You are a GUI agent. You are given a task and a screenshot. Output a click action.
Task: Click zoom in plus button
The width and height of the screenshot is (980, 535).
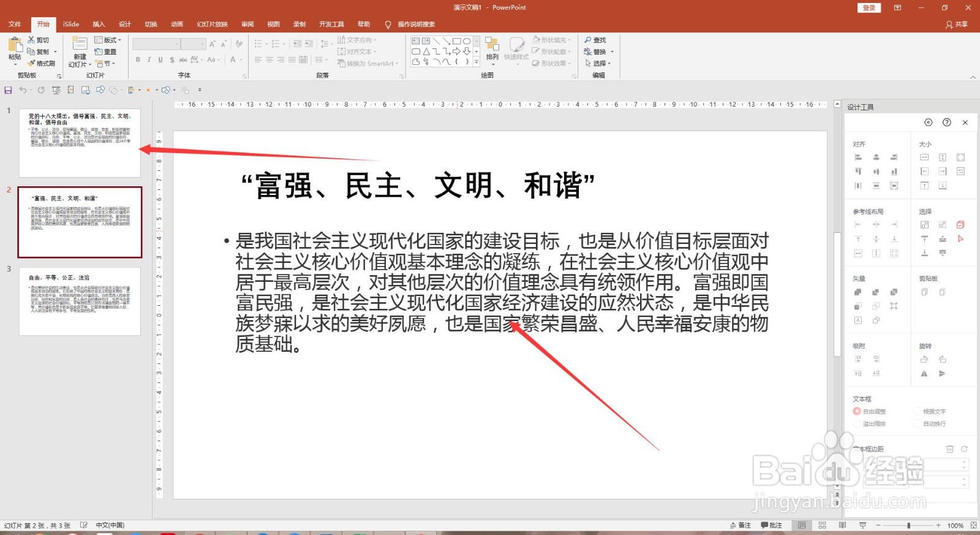point(938,525)
